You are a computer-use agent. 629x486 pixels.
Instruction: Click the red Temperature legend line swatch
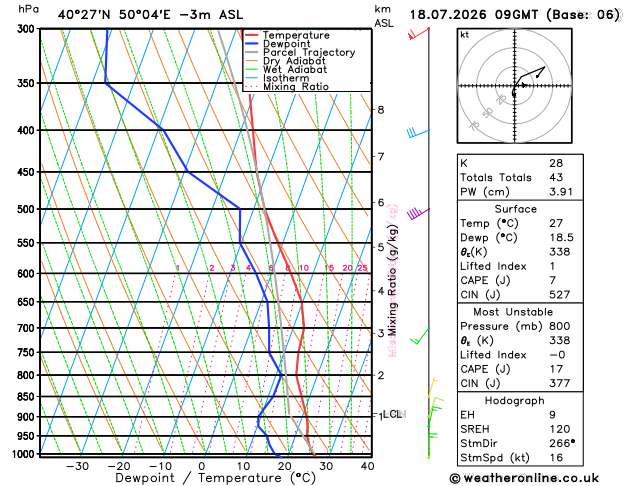coord(252,35)
